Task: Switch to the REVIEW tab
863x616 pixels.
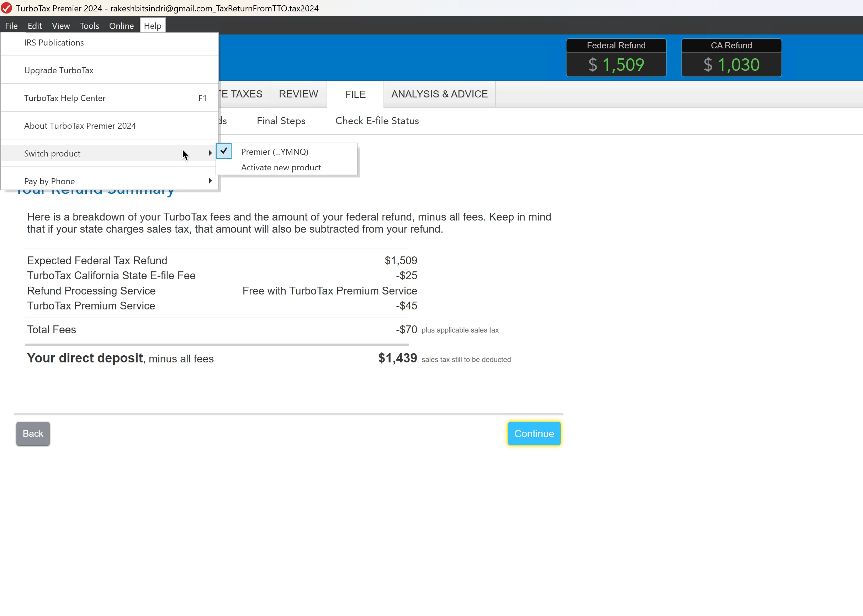Action: [298, 94]
